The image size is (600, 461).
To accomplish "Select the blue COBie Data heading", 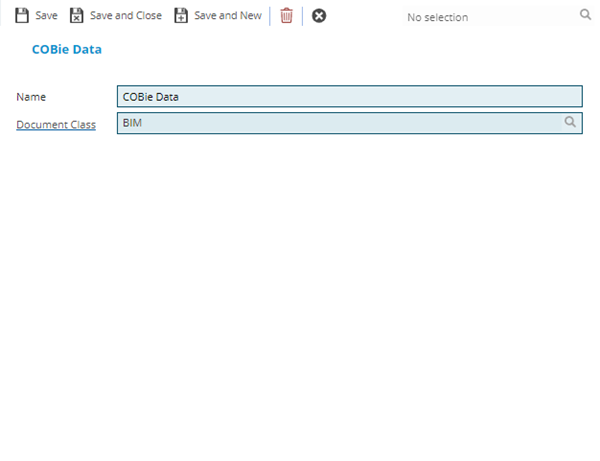I will point(66,49).
